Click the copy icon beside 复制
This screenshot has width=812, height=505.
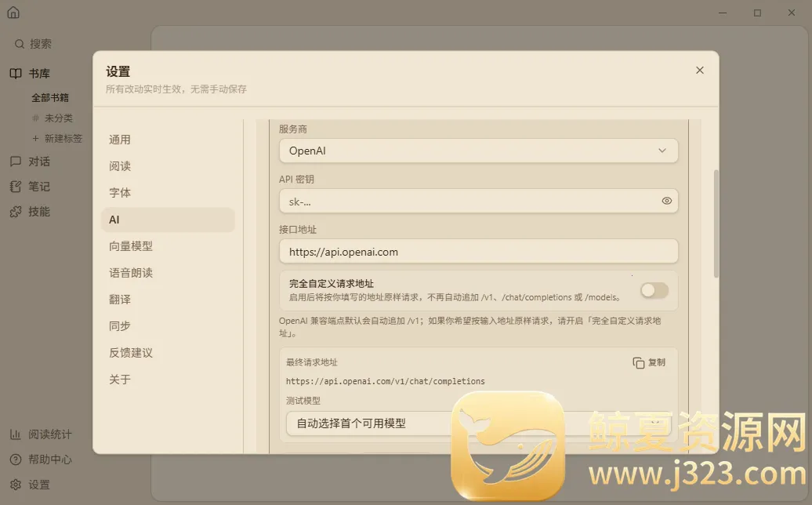[x=639, y=362]
